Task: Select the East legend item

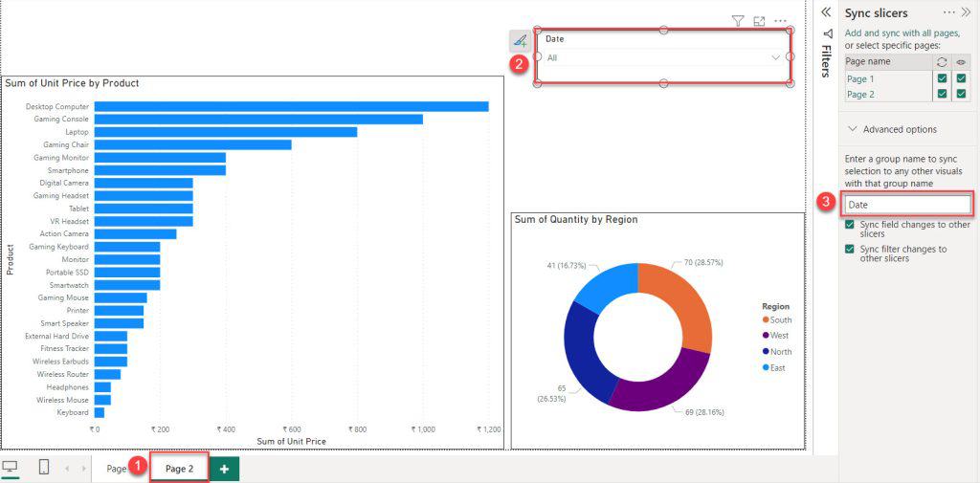Action: point(773,368)
